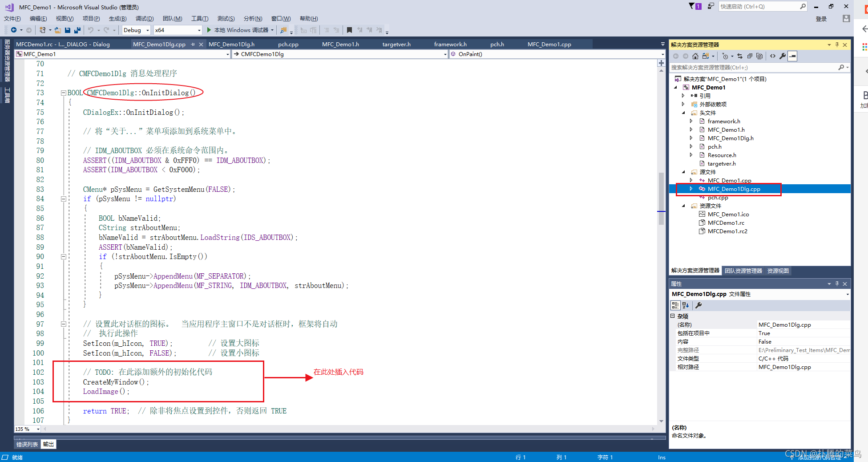Image resolution: width=868 pixels, height=462 pixels.
Task: Switch to the MFC_Demo1Dlg.h tab
Action: 231,44
